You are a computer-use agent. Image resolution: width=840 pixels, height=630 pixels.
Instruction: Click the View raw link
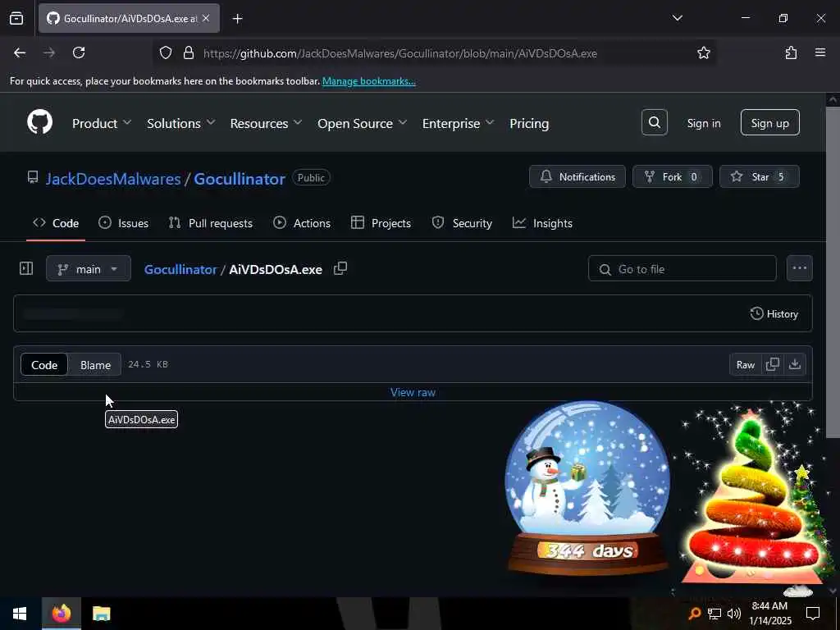(x=413, y=392)
